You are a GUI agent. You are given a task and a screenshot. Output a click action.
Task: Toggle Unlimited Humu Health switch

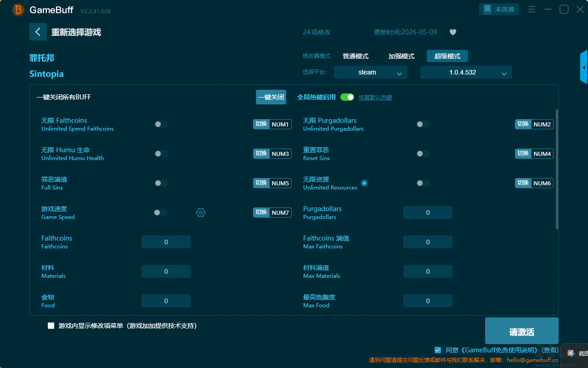[161, 154]
